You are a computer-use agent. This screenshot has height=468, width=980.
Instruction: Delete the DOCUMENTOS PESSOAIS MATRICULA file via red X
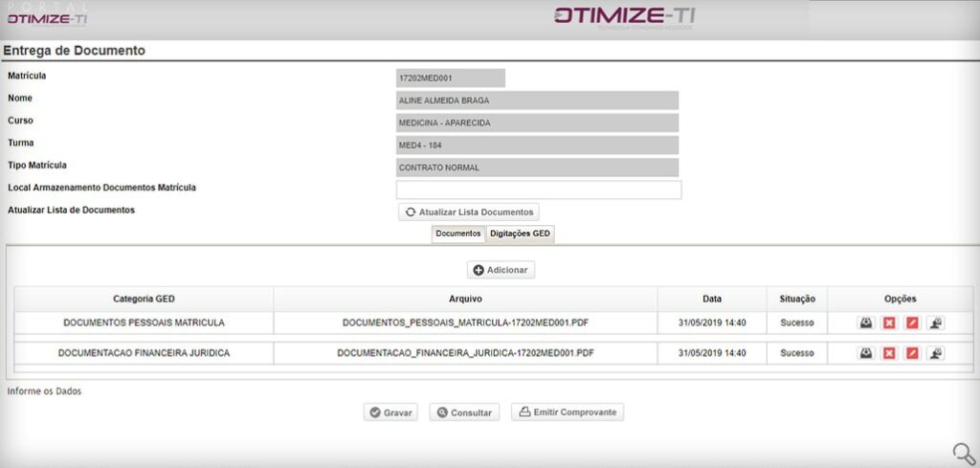(889, 323)
